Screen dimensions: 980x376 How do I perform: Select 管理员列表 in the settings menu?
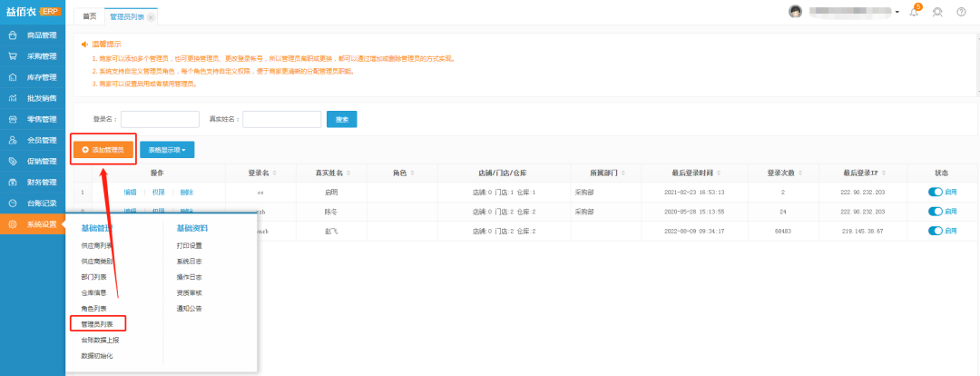[97, 322]
